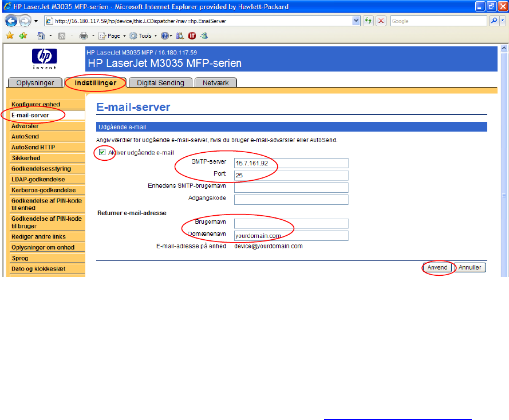Switch to the Digital Sending tab
This screenshot has height=420, width=509.
pos(160,83)
